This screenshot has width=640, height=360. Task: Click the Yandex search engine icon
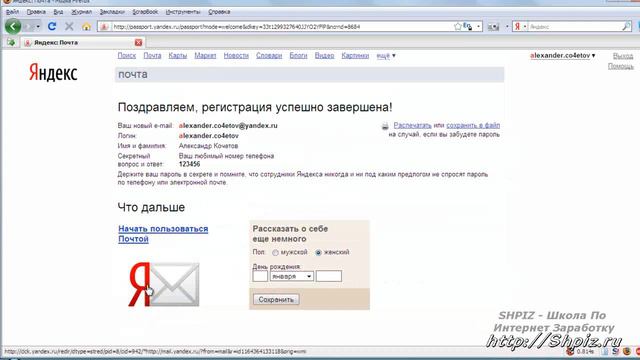(x=517, y=27)
